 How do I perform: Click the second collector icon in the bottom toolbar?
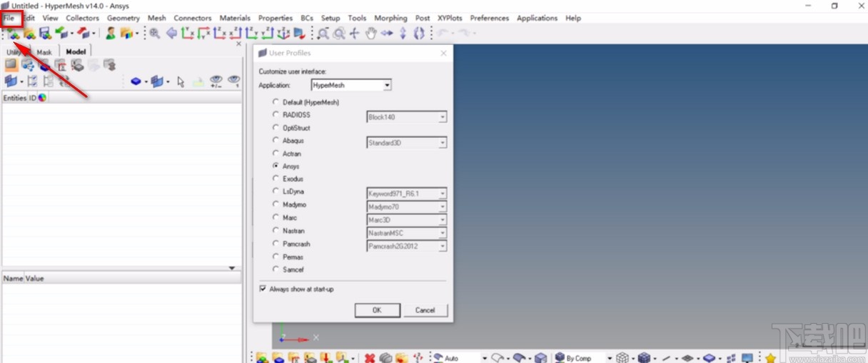pyautogui.click(x=278, y=358)
